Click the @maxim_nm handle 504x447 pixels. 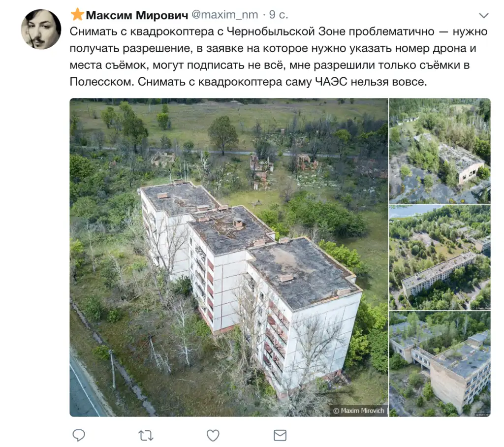pyautogui.click(x=224, y=15)
